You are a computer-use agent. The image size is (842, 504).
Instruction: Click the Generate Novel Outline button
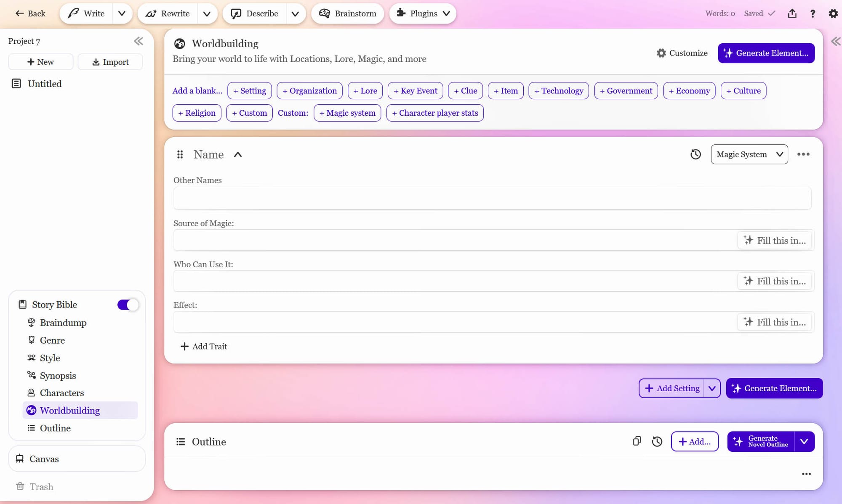tap(763, 441)
